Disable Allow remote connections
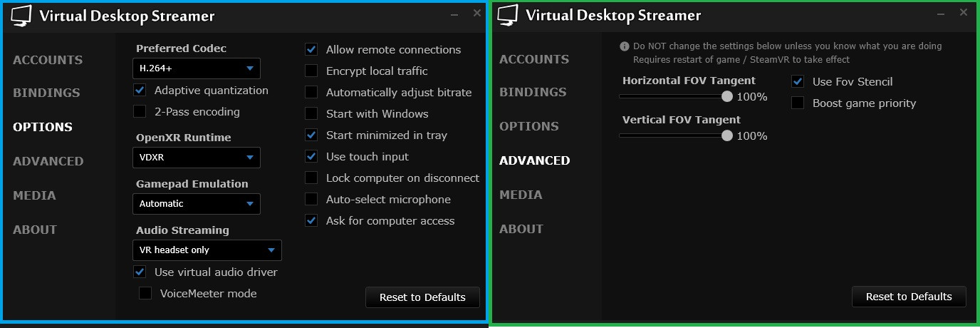Screen dimensions: 980x328 [x=311, y=50]
